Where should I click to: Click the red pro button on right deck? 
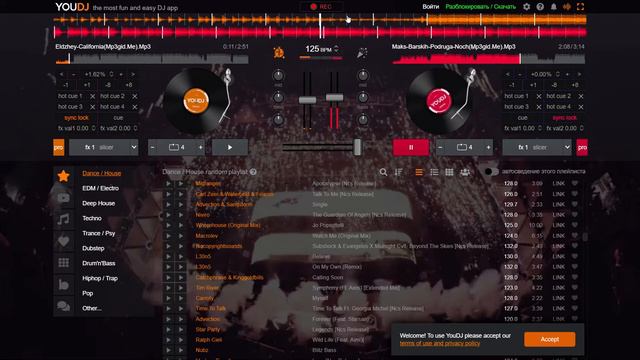pyautogui.click(x=582, y=147)
